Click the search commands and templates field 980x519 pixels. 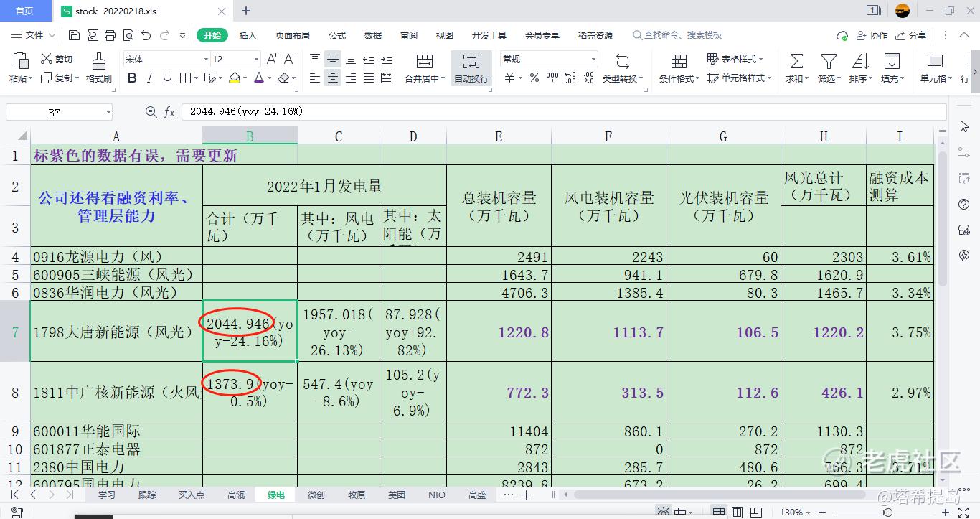point(677,35)
